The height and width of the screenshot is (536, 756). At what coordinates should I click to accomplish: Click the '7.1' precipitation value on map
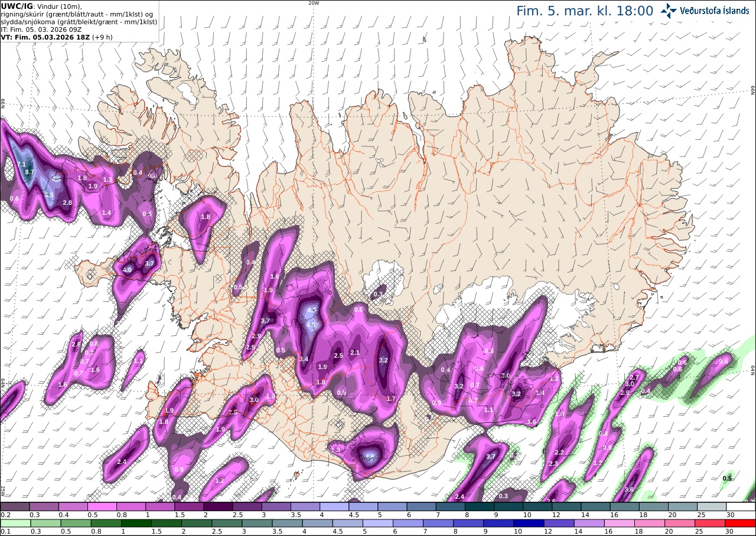coord(21,164)
